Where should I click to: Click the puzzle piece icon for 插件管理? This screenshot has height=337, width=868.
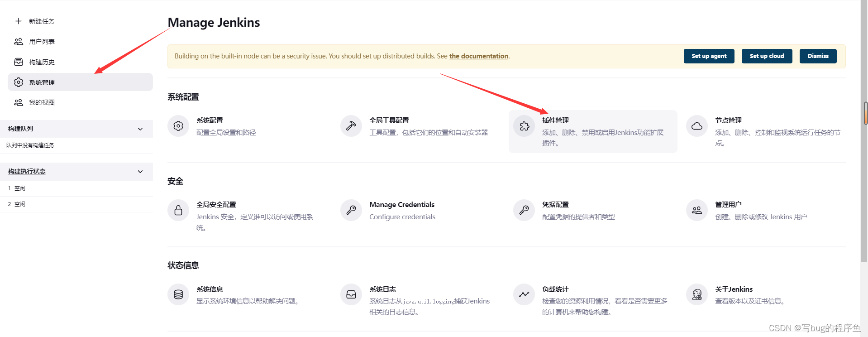tap(524, 126)
